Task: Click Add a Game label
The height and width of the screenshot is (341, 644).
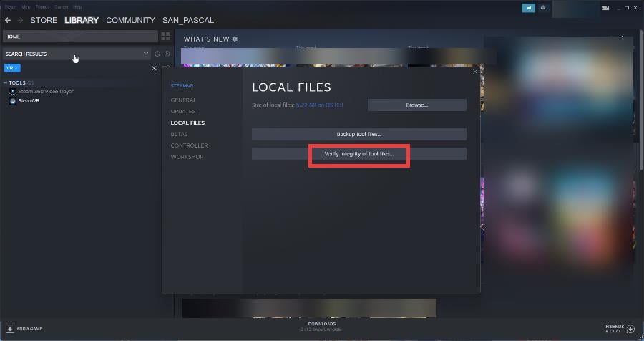Action: [29, 329]
